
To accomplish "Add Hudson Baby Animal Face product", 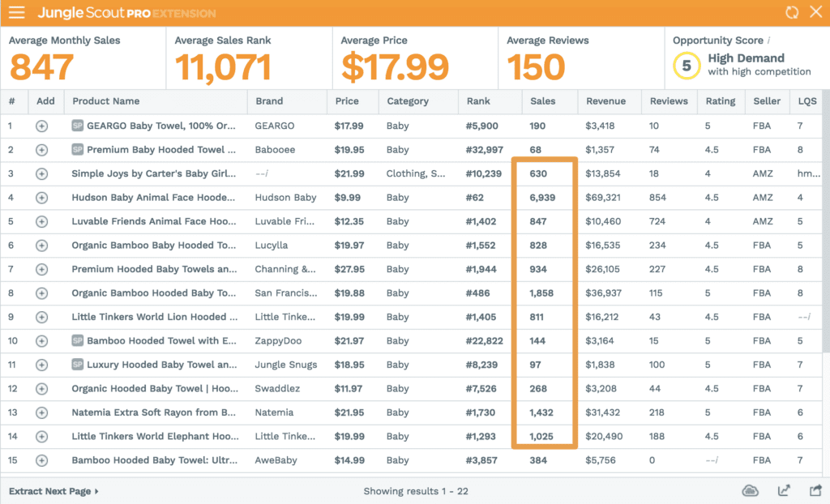I will tap(41, 198).
